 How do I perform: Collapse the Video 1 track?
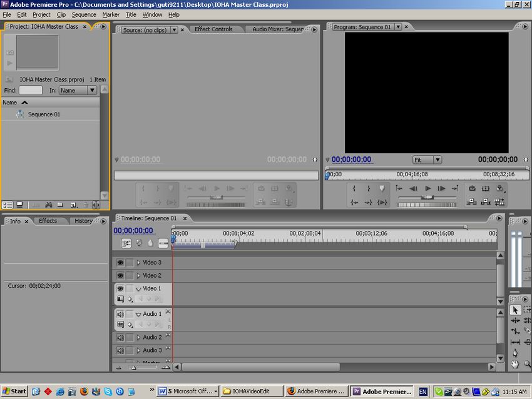click(x=138, y=289)
